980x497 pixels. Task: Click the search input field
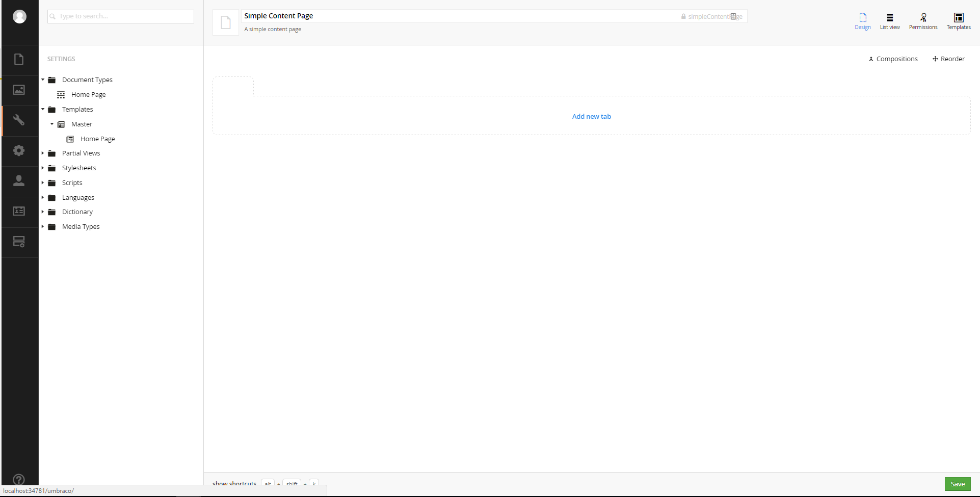121,16
